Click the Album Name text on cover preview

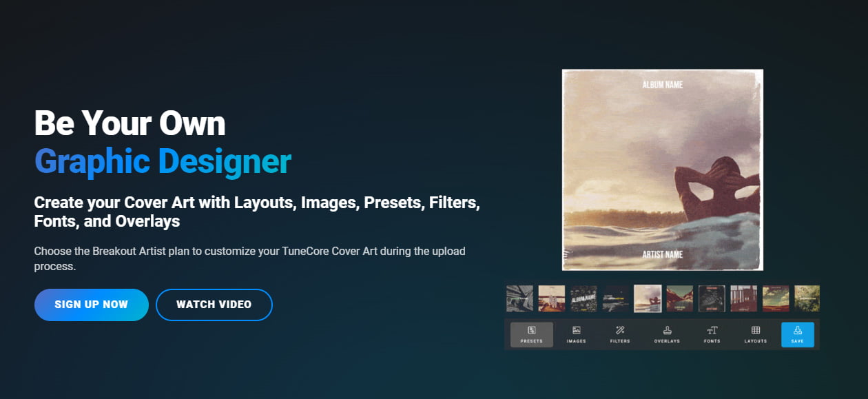click(x=662, y=85)
